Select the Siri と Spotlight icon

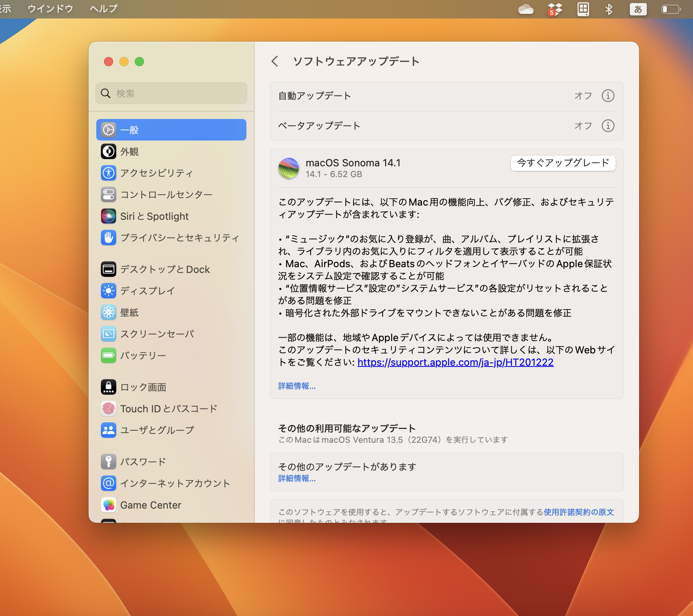tap(109, 216)
